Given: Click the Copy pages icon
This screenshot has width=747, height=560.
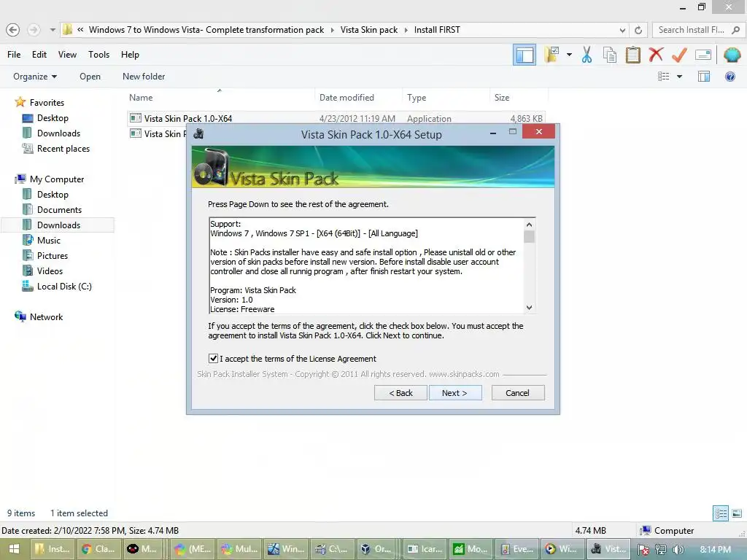Looking at the screenshot, I should click(610, 55).
